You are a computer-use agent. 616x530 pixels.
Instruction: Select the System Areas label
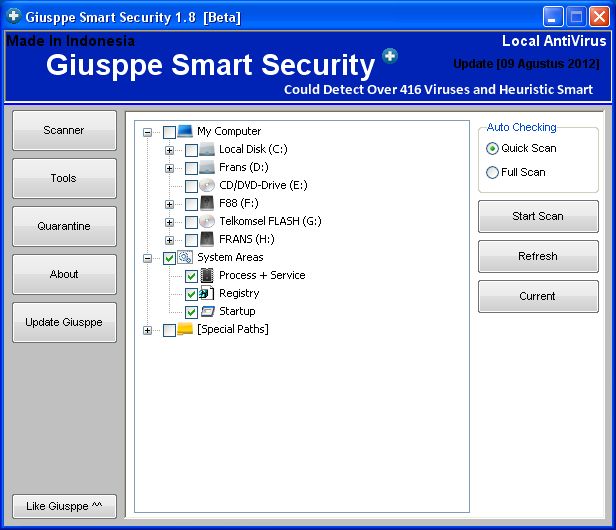point(230,257)
